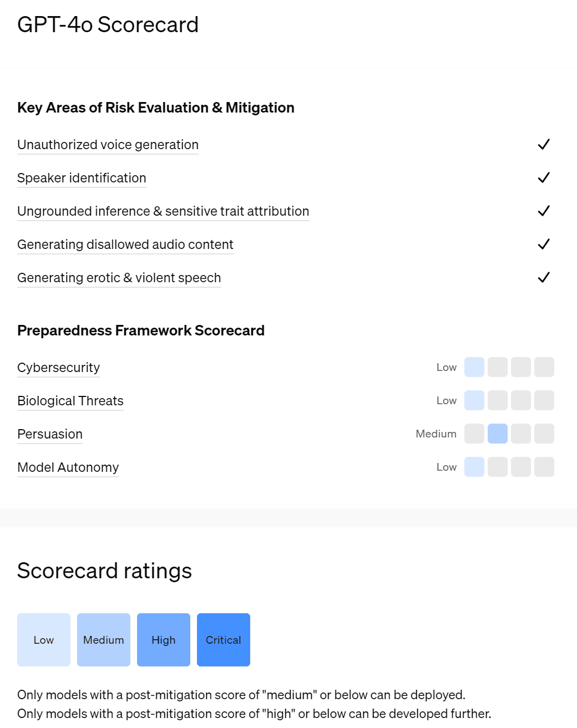
Task: Open the Biological Threats link
Action: coord(70,401)
